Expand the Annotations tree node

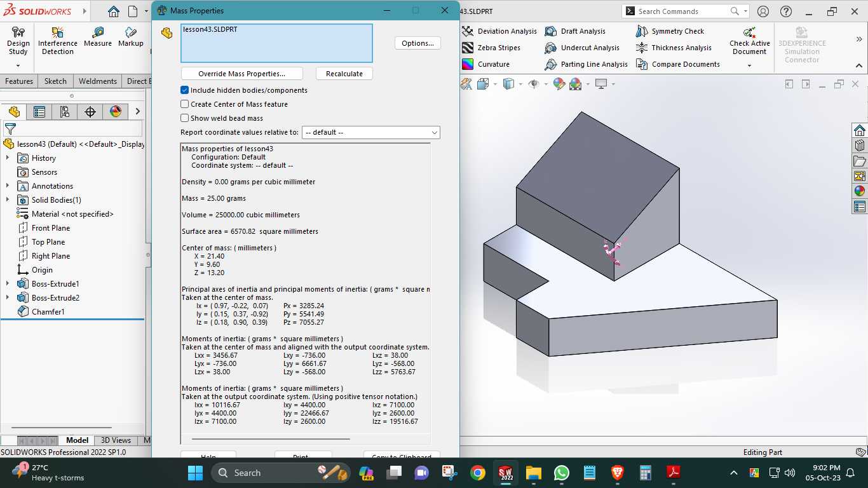click(x=8, y=186)
